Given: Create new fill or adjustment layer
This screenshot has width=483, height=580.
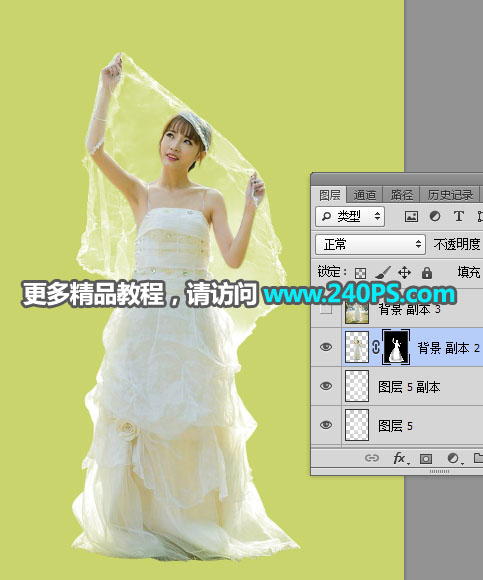Looking at the screenshot, I should 454,459.
